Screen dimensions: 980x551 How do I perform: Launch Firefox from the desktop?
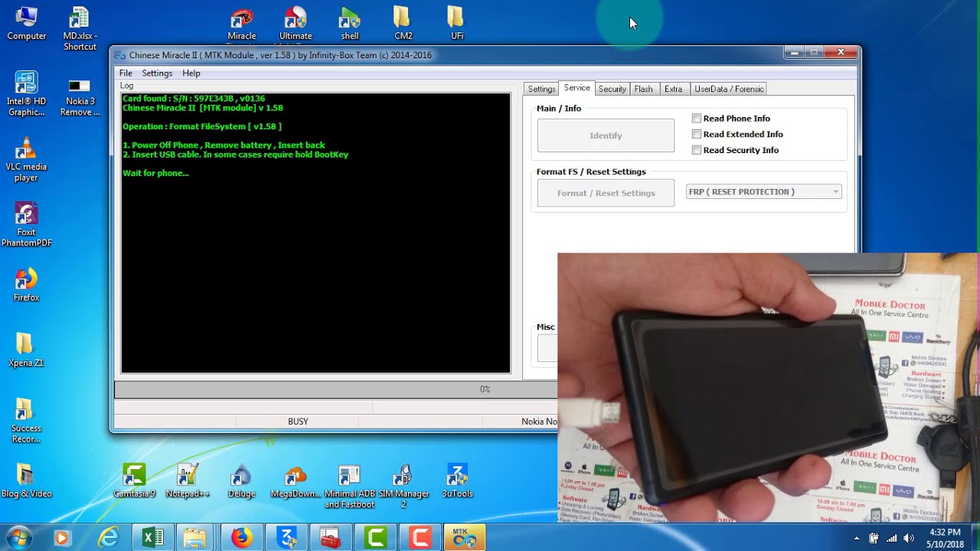coord(27,285)
